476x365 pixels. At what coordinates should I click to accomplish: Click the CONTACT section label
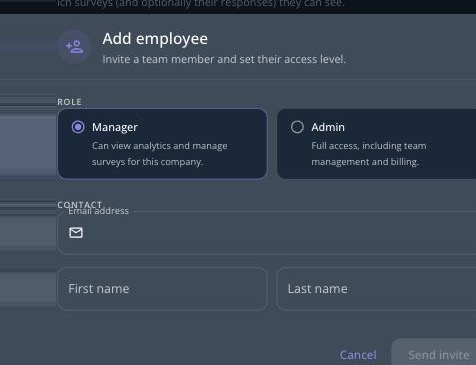point(80,204)
